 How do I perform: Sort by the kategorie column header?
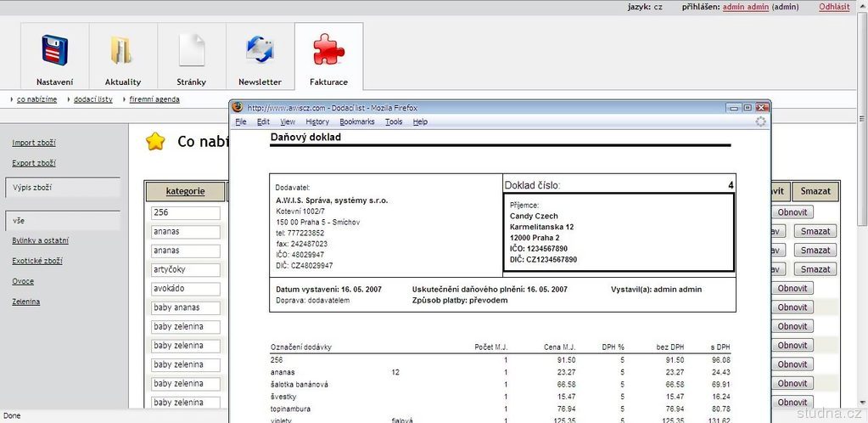pos(185,192)
